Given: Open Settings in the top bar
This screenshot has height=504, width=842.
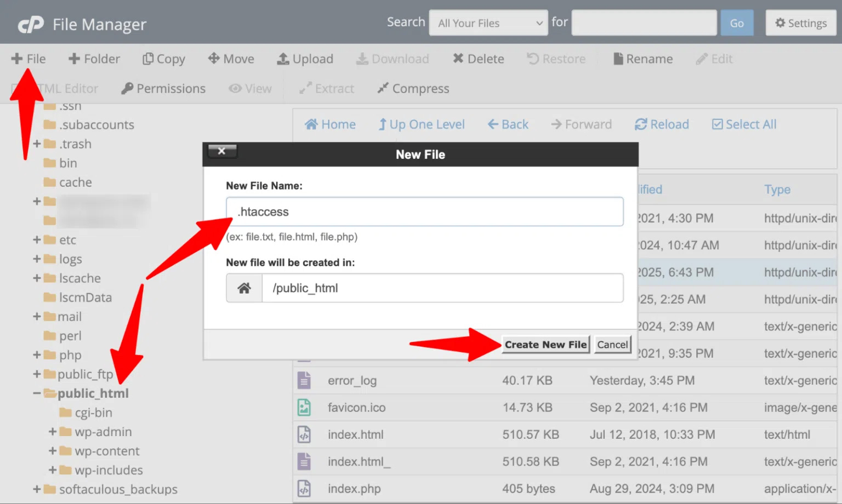Looking at the screenshot, I should [x=800, y=23].
